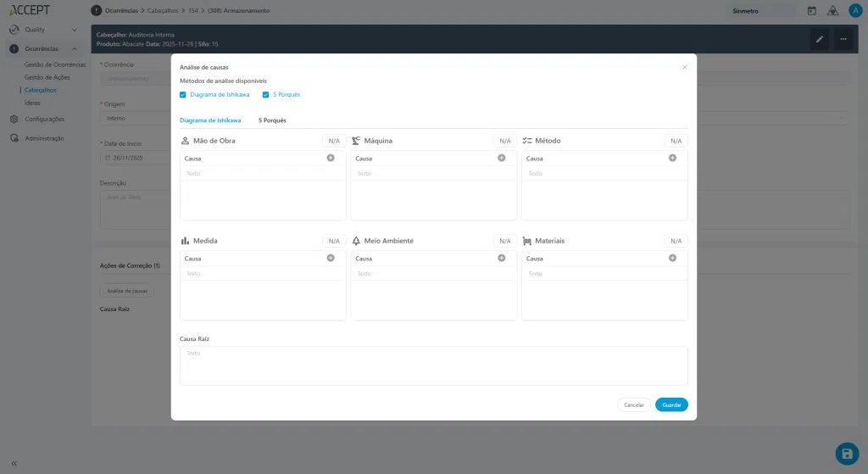Click the Cancelar button
The height and width of the screenshot is (474, 868).
click(634, 404)
